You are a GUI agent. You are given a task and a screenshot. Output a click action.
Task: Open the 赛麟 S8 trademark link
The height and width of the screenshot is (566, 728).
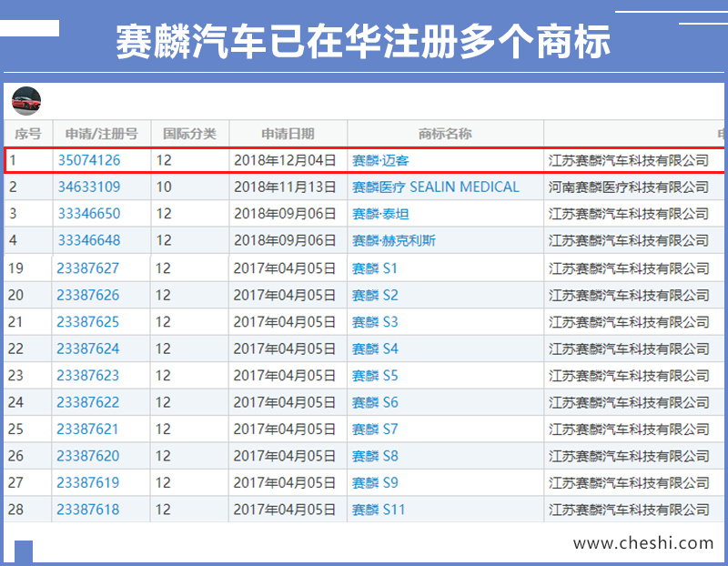point(375,456)
